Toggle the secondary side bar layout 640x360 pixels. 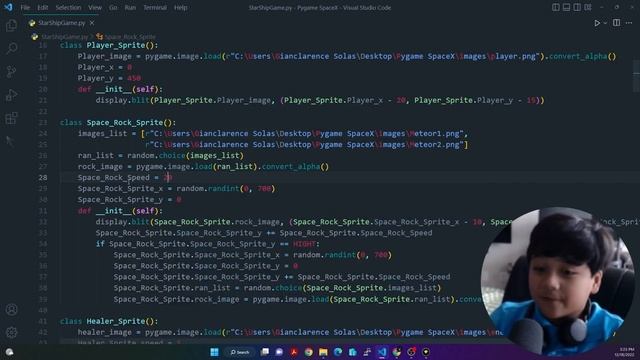click(577, 7)
